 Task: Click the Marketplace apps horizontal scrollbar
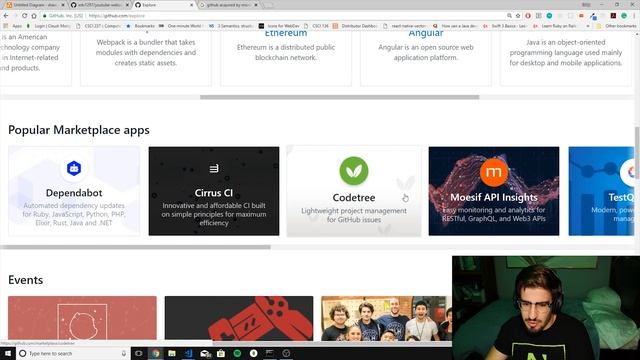pos(135,247)
